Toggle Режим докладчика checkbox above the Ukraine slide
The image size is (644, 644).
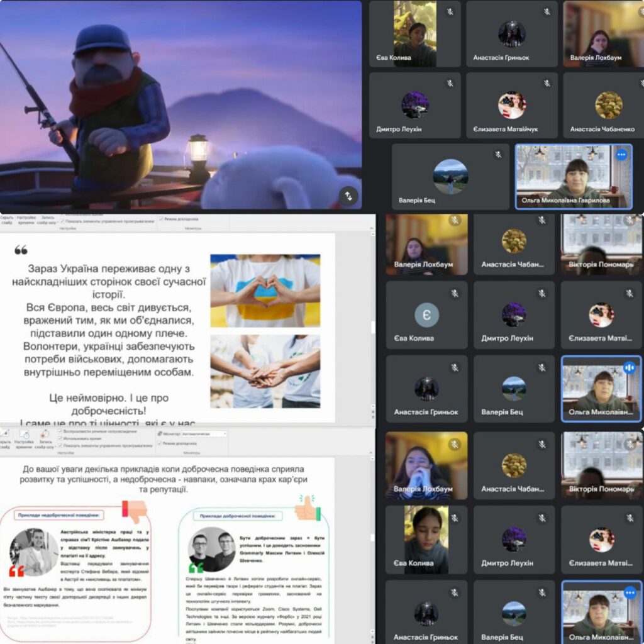point(161,219)
